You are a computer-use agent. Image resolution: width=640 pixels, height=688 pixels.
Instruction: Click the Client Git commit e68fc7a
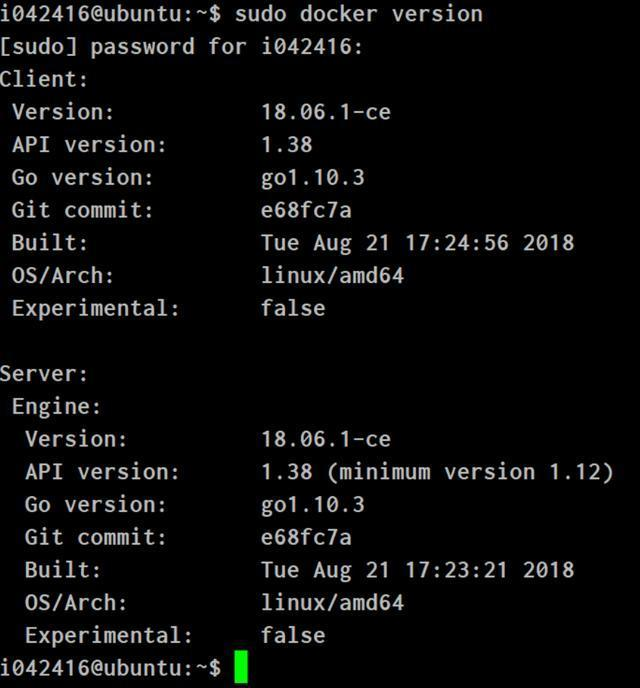pos(306,210)
